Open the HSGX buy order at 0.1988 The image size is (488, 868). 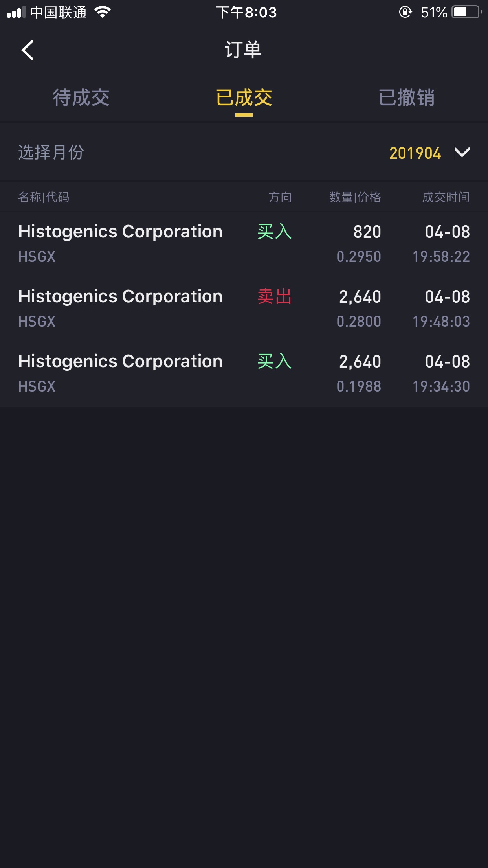(x=244, y=373)
